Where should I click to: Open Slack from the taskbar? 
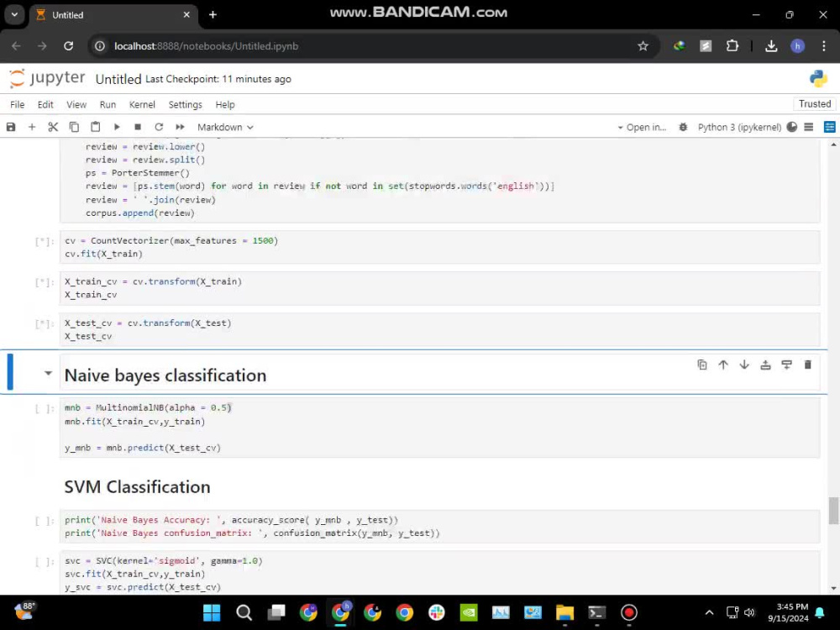437,612
